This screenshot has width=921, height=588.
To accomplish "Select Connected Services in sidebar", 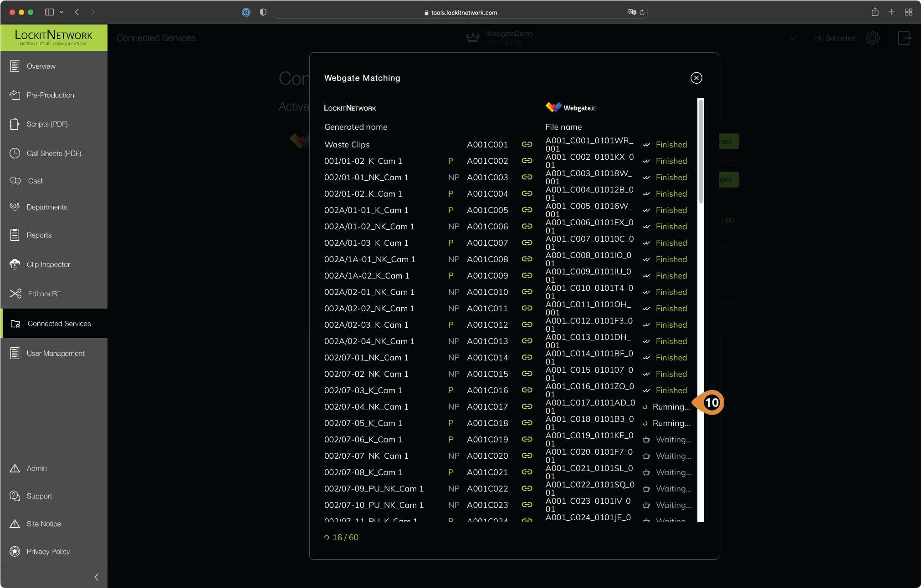I will (54, 324).
